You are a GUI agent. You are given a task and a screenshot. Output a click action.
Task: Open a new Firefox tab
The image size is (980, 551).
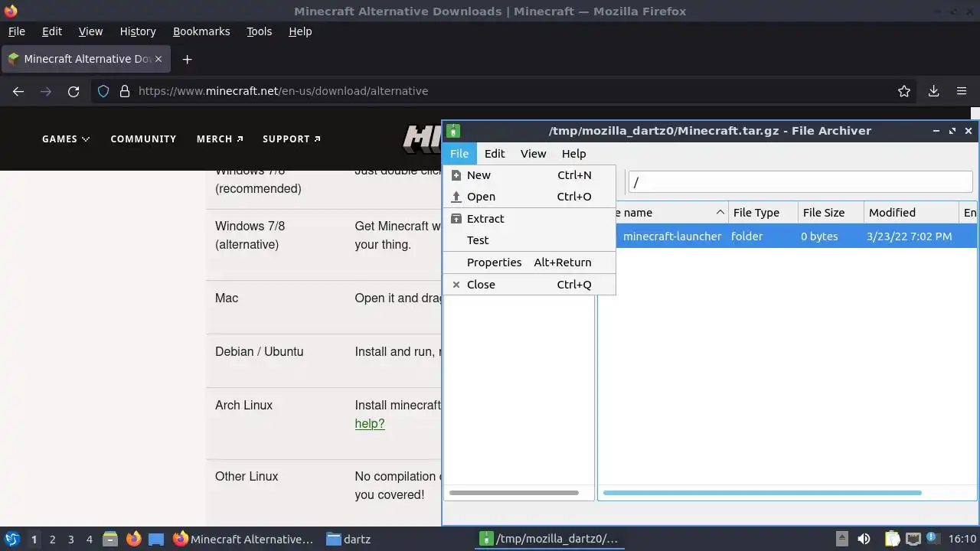pyautogui.click(x=187, y=59)
